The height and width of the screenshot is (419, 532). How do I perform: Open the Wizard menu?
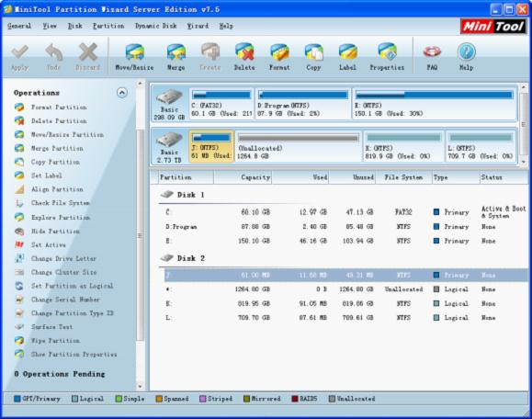198,26
